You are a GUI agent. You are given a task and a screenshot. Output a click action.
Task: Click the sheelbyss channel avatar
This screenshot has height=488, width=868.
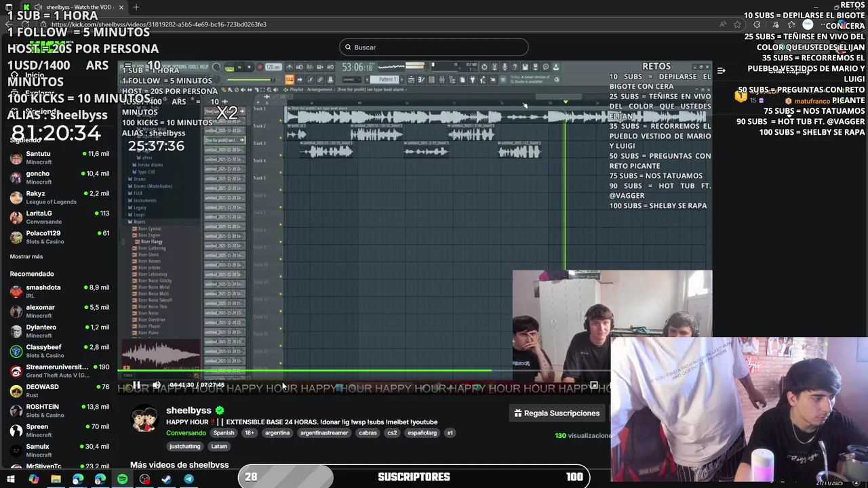coord(144,419)
